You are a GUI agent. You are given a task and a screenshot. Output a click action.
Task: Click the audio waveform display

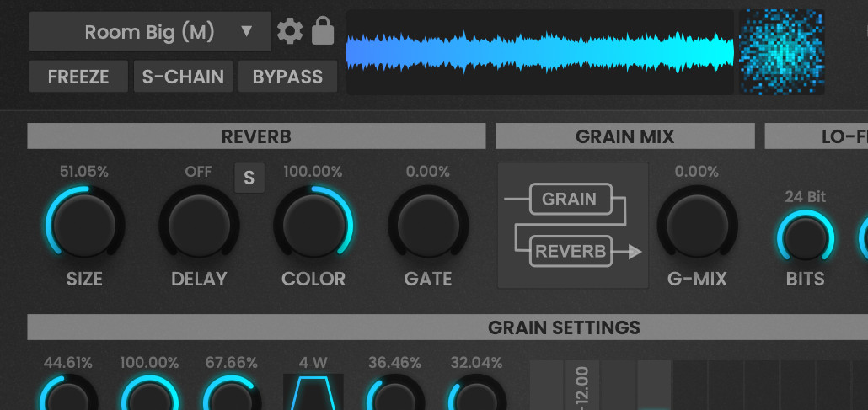coord(539,52)
